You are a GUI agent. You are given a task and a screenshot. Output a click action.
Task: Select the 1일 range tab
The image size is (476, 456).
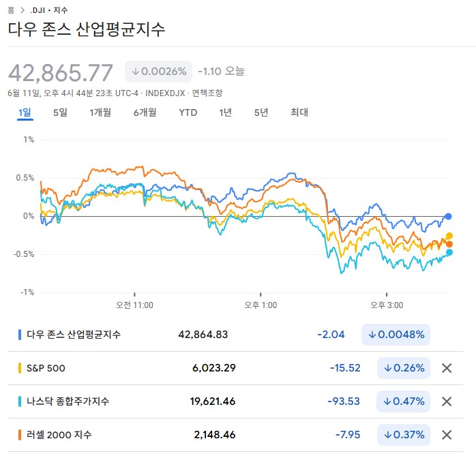pos(25,112)
